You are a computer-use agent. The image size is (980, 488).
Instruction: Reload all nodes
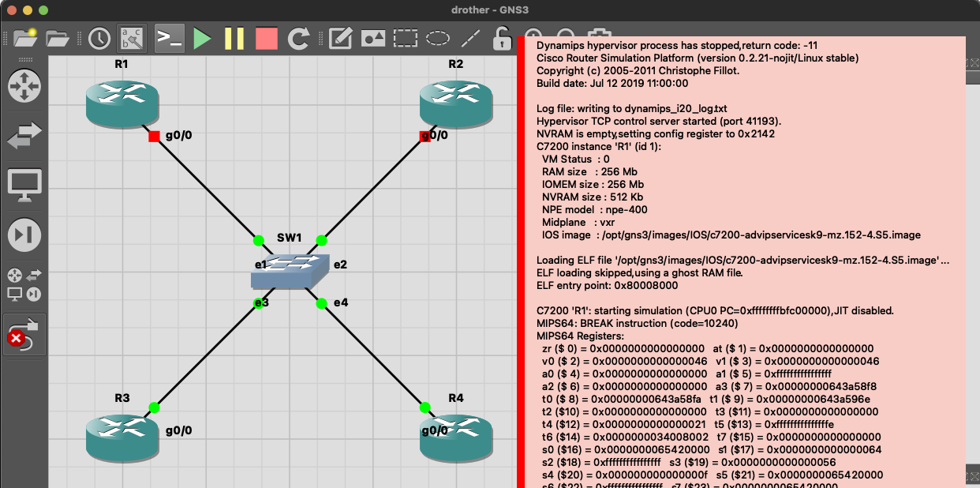(299, 37)
